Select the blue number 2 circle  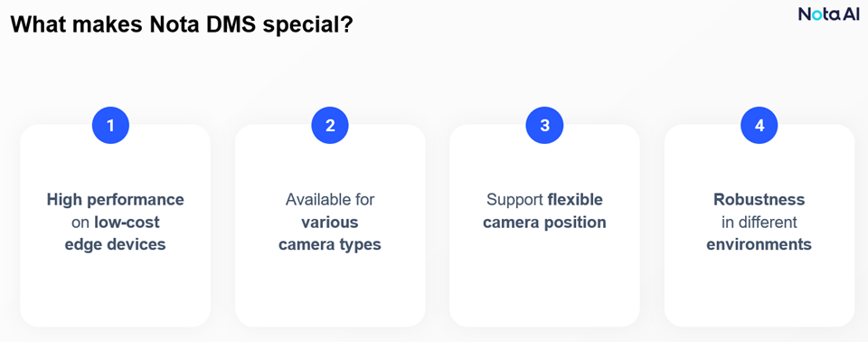coord(330,125)
